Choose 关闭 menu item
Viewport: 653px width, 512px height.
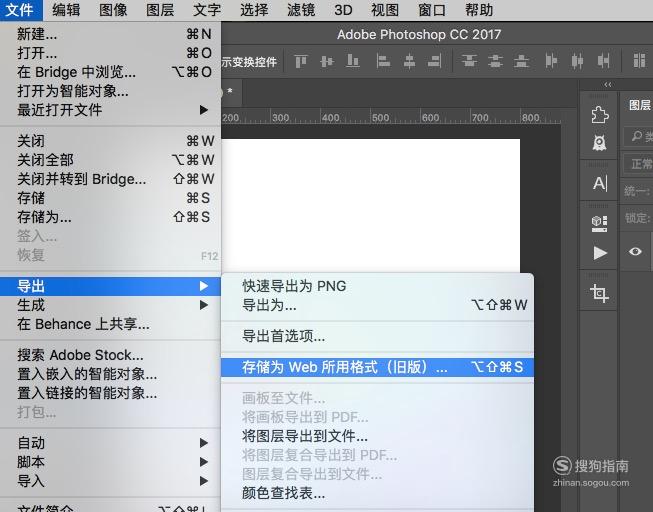[110, 141]
